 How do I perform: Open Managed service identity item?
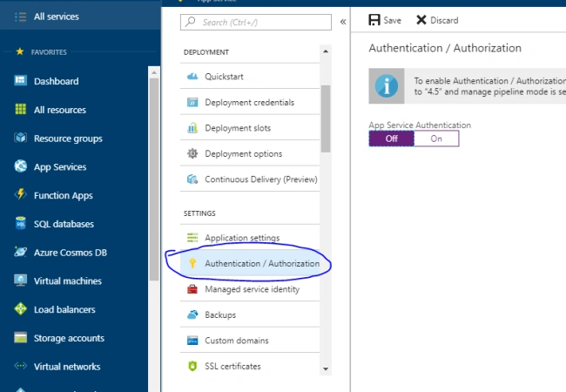coord(250,289)
